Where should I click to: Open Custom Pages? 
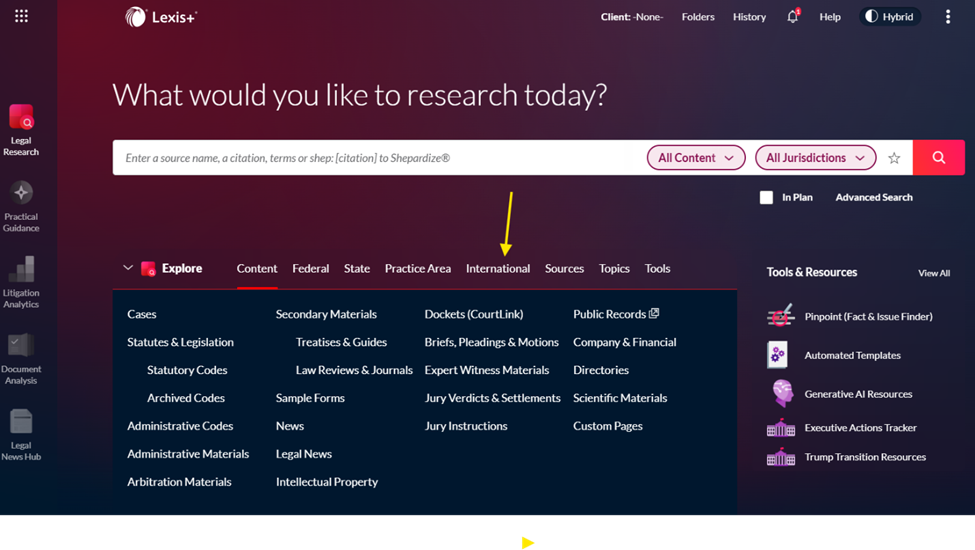(608, 426)
